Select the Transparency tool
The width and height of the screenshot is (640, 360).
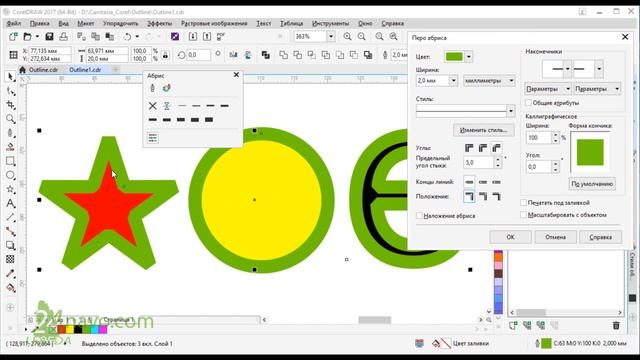(x=10, y=259)
